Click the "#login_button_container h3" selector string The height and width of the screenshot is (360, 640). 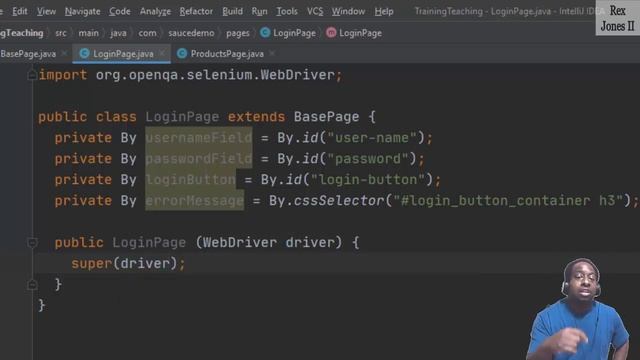pos(508,201)
